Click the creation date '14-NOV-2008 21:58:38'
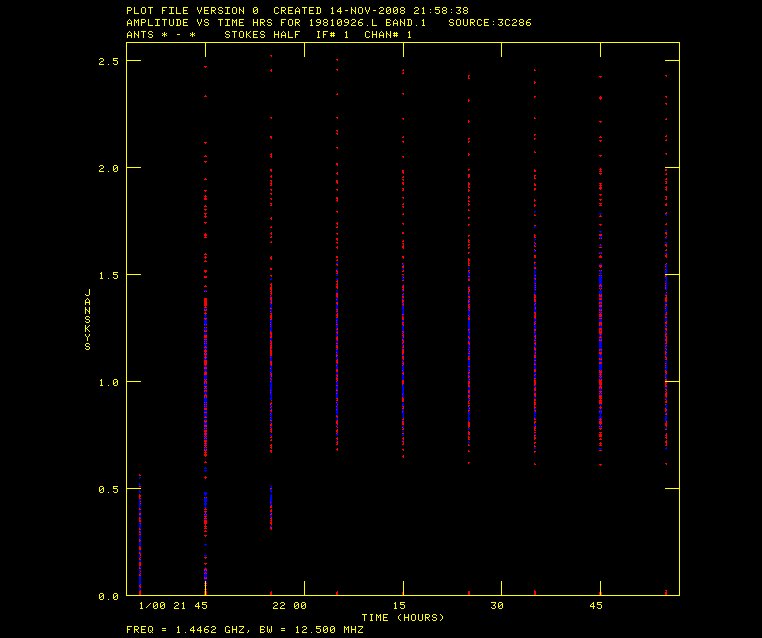Screen dimensions: 762x638 click(x=399, y=11)
